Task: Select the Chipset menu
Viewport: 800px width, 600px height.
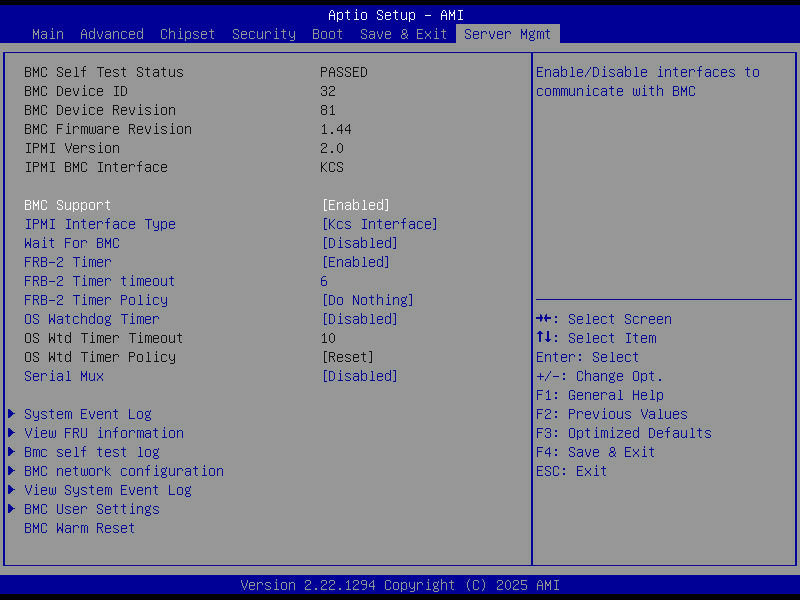Action: [187, 33]
